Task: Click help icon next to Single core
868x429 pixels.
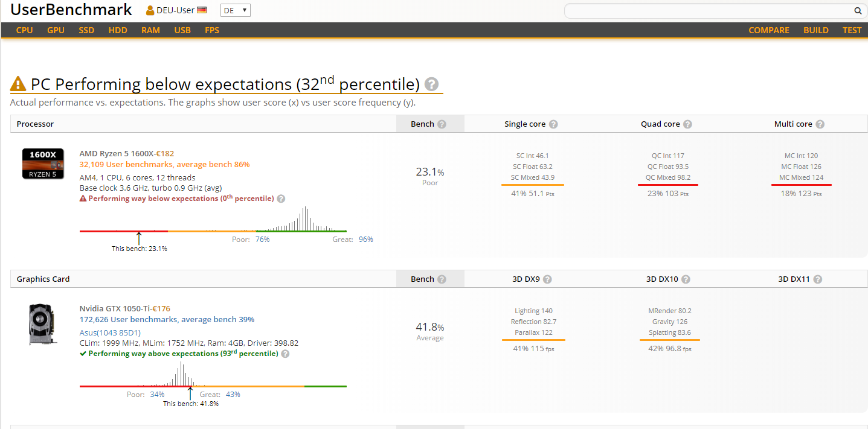Action: (553, 124)
